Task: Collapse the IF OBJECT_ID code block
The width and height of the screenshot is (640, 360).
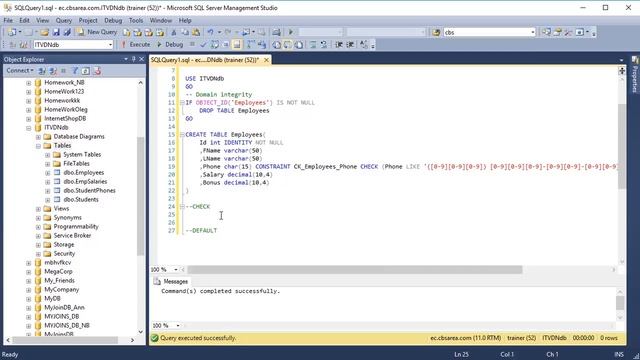Action: pos(182,102)
